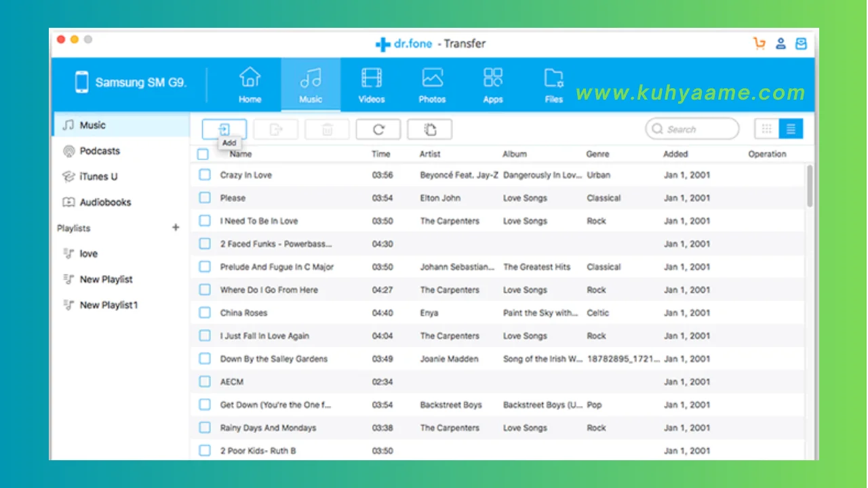Click the De-duplicate toolbar icon
Viewport: 868px width, 488px height.
430,129
